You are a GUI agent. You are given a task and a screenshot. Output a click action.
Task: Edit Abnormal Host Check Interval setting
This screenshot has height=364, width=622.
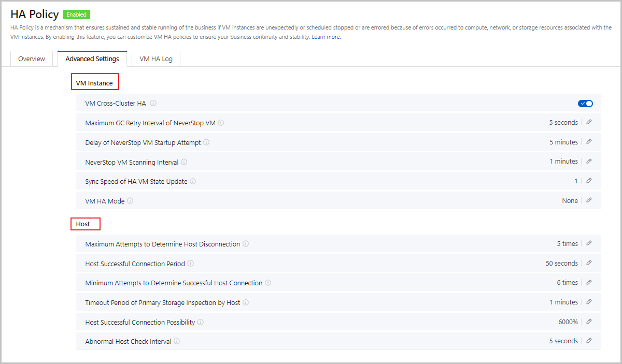coord(589,341)
